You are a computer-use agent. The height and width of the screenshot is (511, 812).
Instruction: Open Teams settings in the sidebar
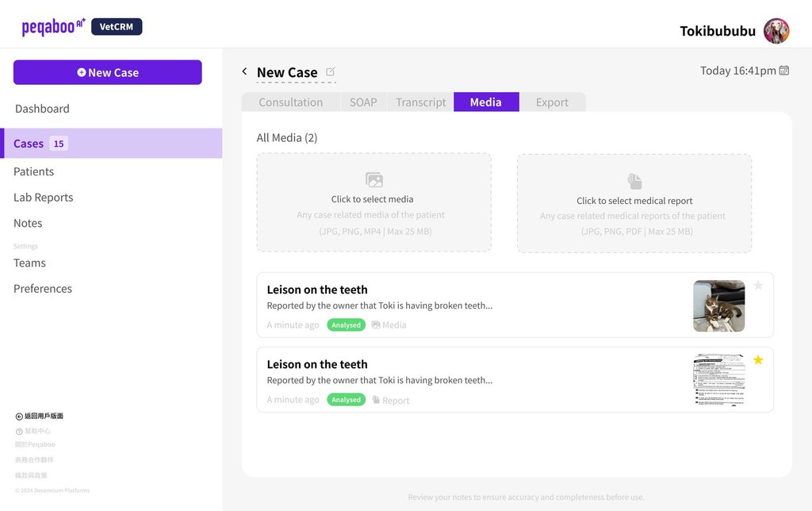coord(29,263)
